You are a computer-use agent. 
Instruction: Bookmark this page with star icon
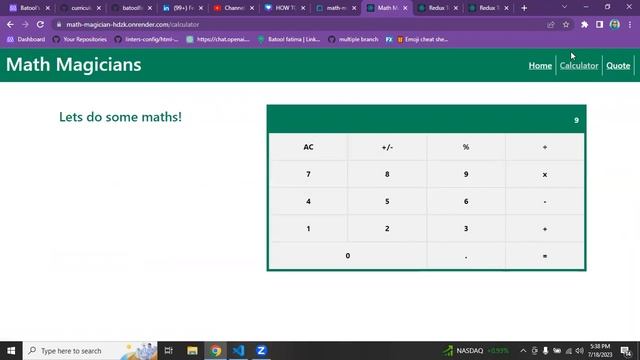(x=566, y=24)
